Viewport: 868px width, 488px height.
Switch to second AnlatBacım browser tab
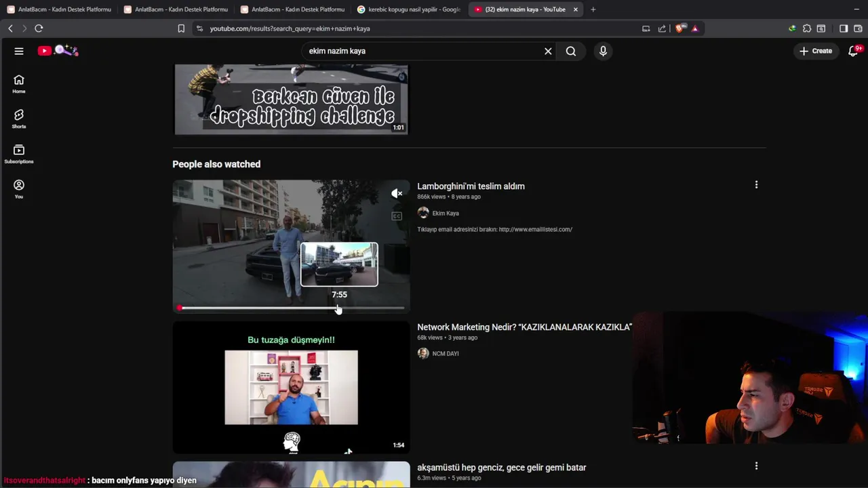point(176,9)
